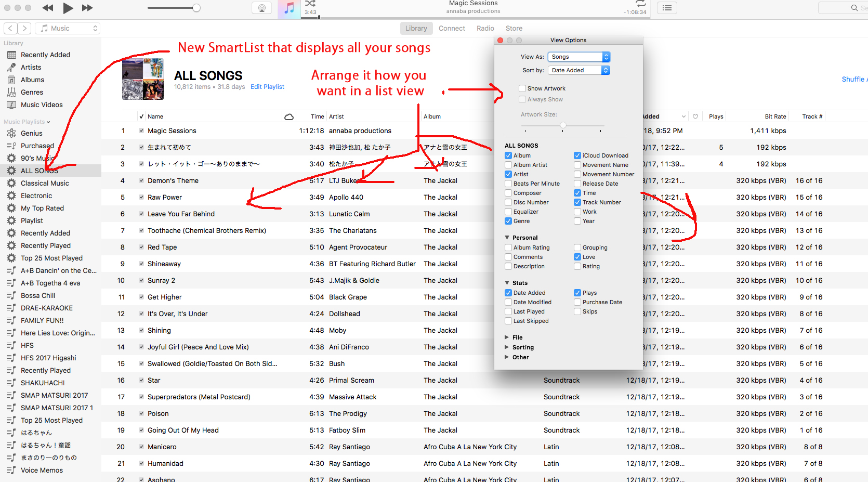Click the search field magnifier
The width and height of the screenshot is (868, 482).
(854, 8)
